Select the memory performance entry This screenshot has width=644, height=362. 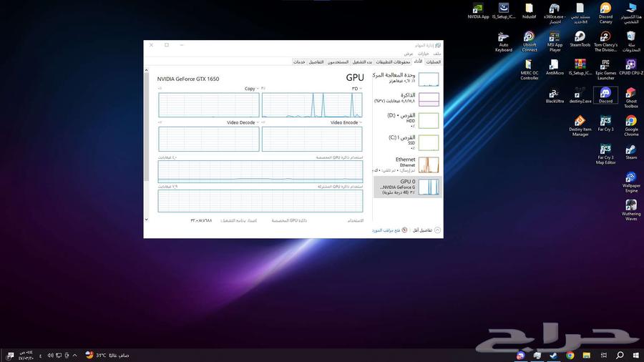point(407,99)
